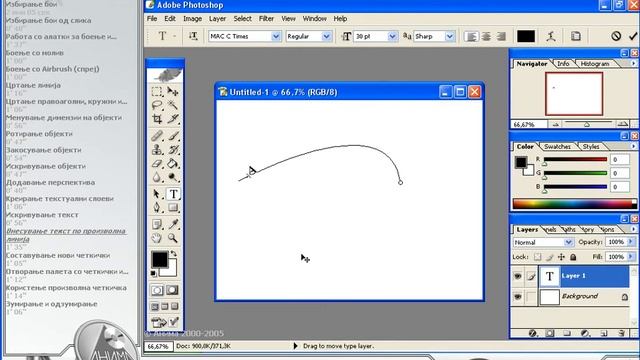Open the font family dropdown
The width and height of the screenshot is (640, 360).
tap(276, 36)
